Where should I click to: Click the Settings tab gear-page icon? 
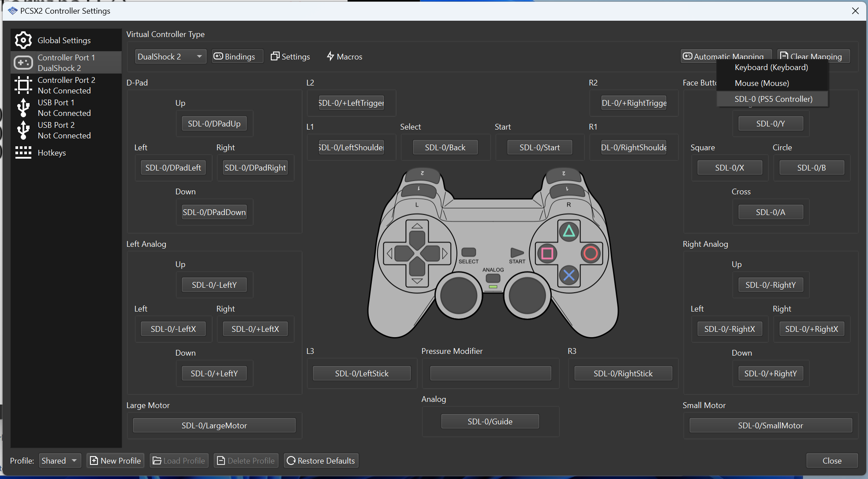point(276,56)
